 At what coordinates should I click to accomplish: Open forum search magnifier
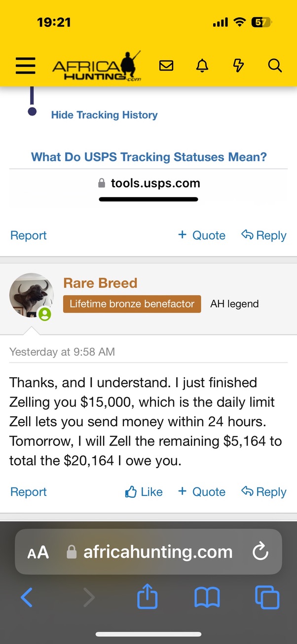click(274, 65)
